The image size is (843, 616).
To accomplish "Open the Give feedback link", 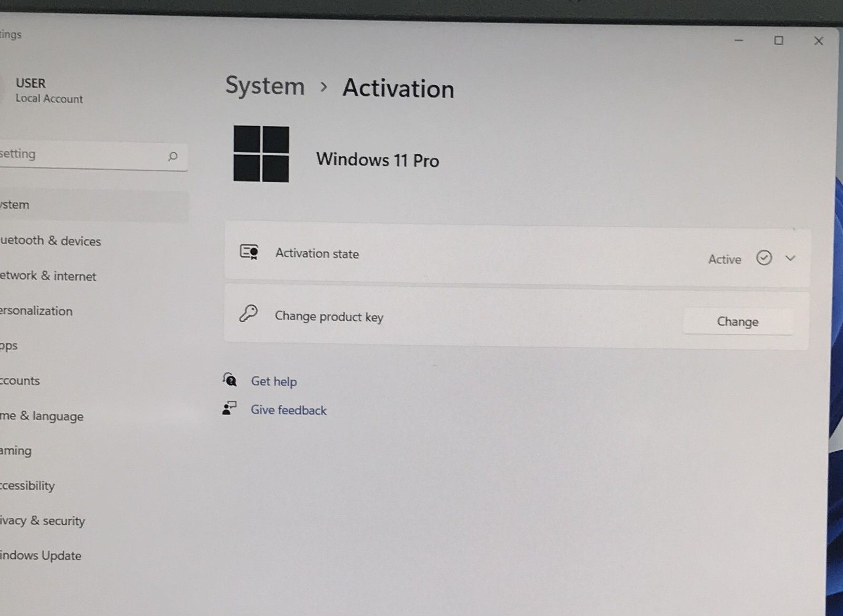I will click(x=288, y=410).
